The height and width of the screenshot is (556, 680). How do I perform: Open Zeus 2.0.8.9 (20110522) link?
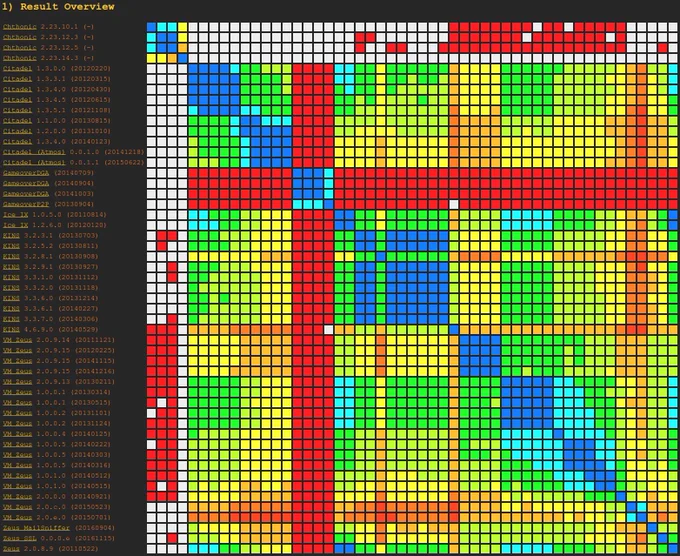(11, 549)
